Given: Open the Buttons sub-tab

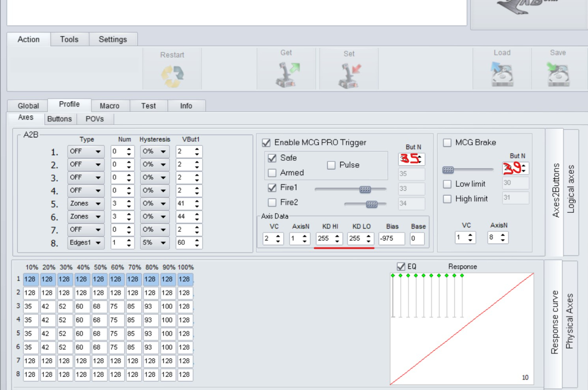Looking at the screenshot, I should point(59,119).
